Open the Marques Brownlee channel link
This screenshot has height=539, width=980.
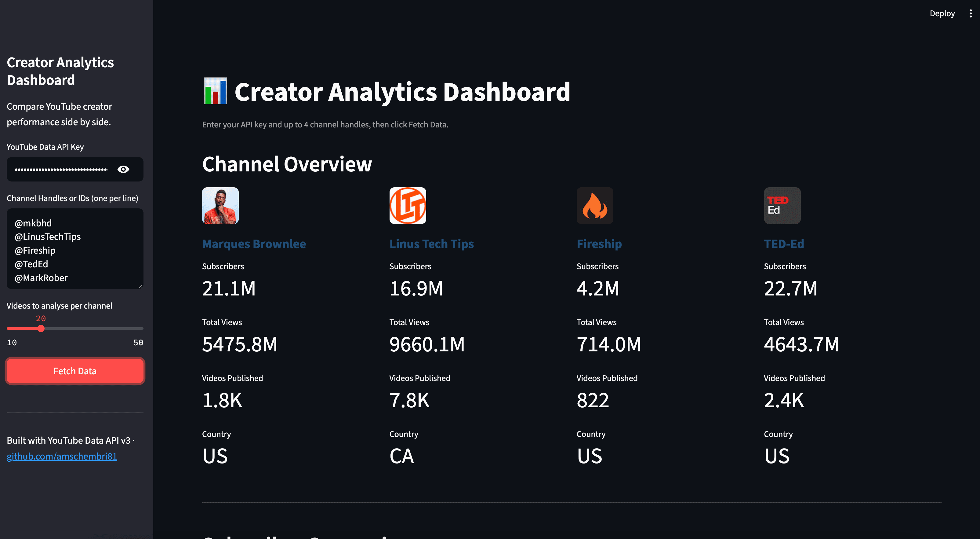click(x=254, y=244)
